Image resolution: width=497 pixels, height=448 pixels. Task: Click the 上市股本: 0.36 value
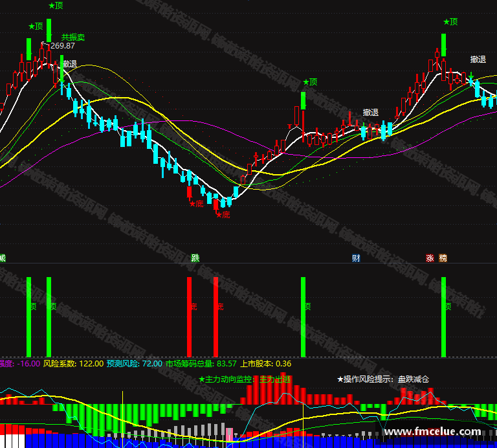tap(265, 364)
